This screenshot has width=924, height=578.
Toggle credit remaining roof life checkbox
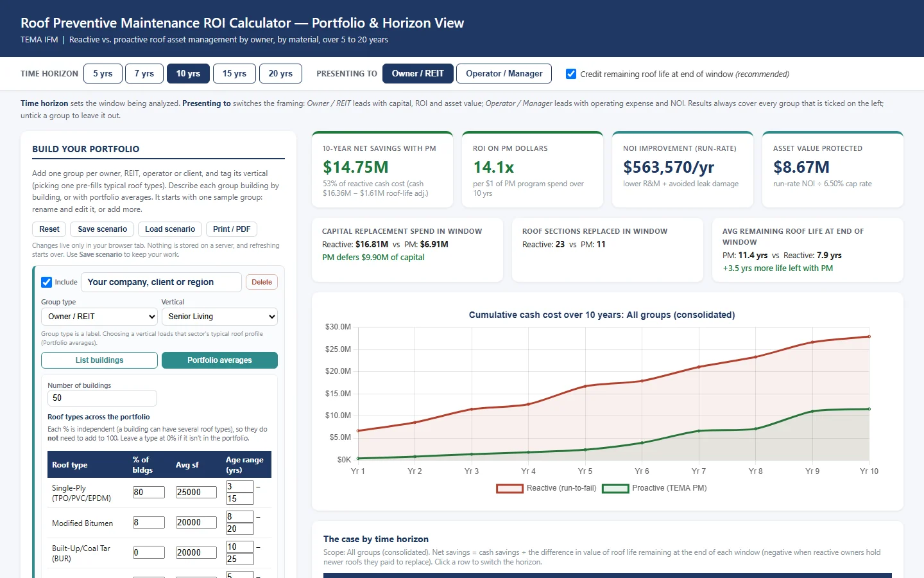point(571,74)
